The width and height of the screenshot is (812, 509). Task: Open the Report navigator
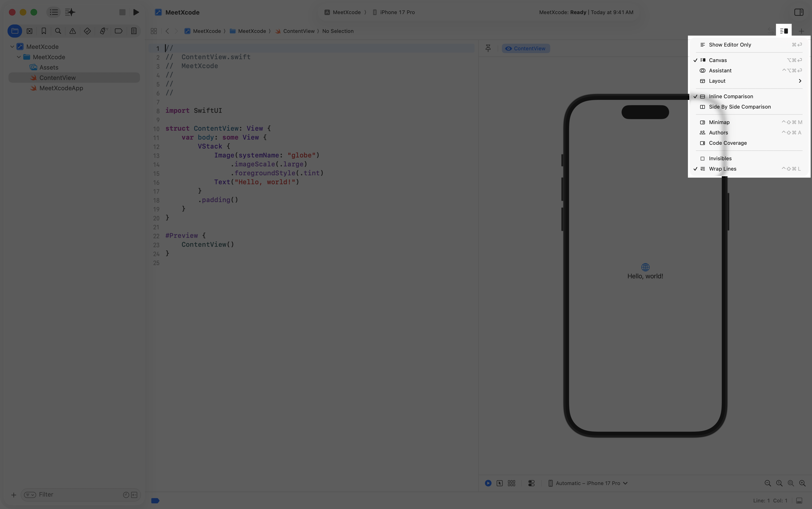pos(134,31)
